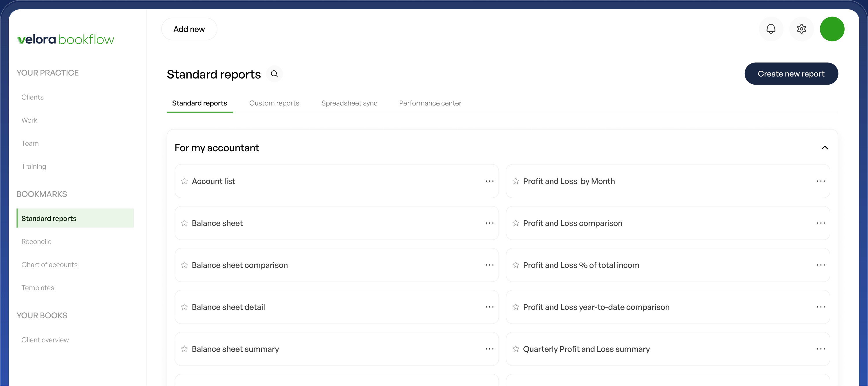
Task: Open options for Profit and Loss year-to-date comparison
Action: (x=821, y=307)
